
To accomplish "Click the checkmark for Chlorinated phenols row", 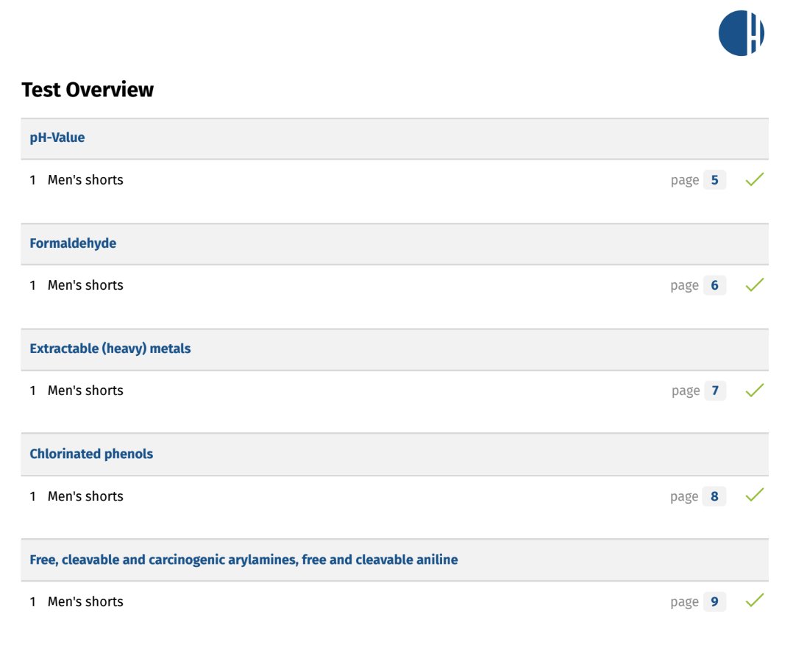I will tap(755, 495).
